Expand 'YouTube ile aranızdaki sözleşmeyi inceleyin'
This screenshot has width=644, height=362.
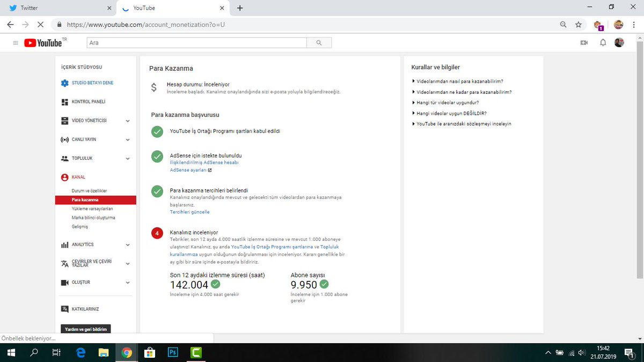462,124
